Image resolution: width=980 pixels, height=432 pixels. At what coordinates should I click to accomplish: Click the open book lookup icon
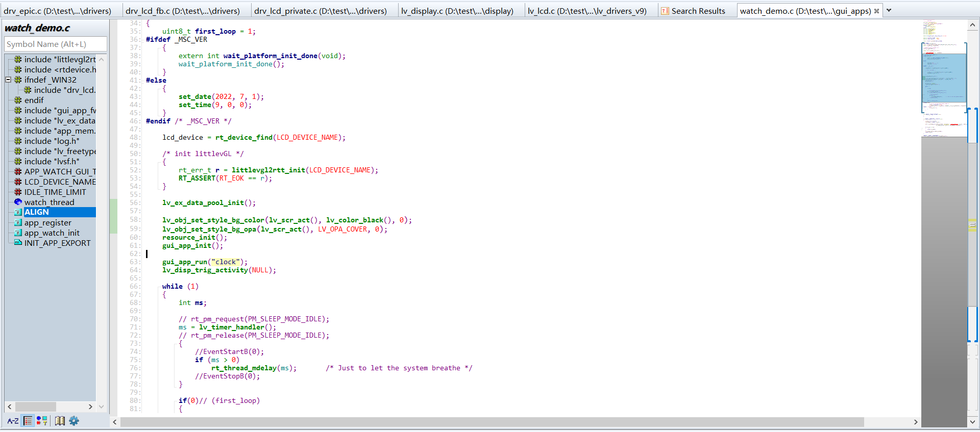tap(60, 421)
